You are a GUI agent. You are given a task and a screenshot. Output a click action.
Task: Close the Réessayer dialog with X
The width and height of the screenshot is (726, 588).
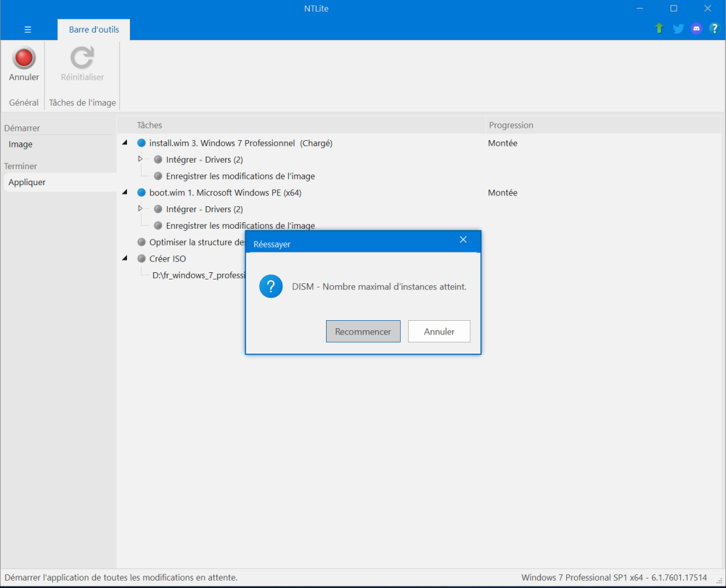[463, 240]
